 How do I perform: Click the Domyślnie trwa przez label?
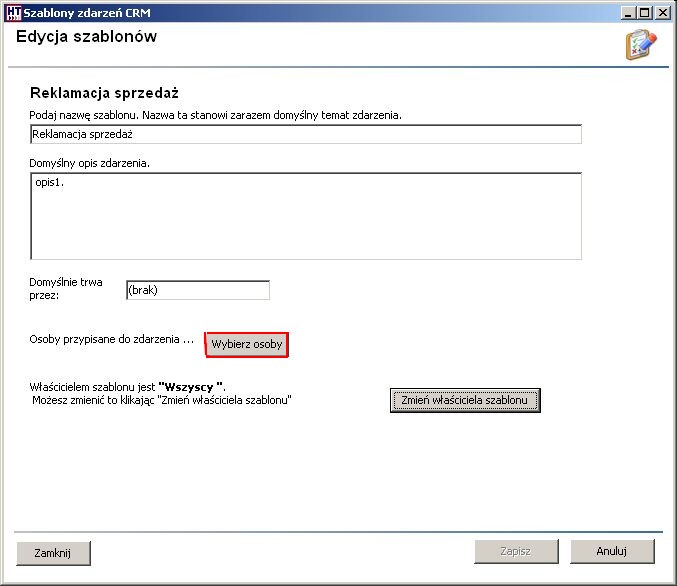66,289
